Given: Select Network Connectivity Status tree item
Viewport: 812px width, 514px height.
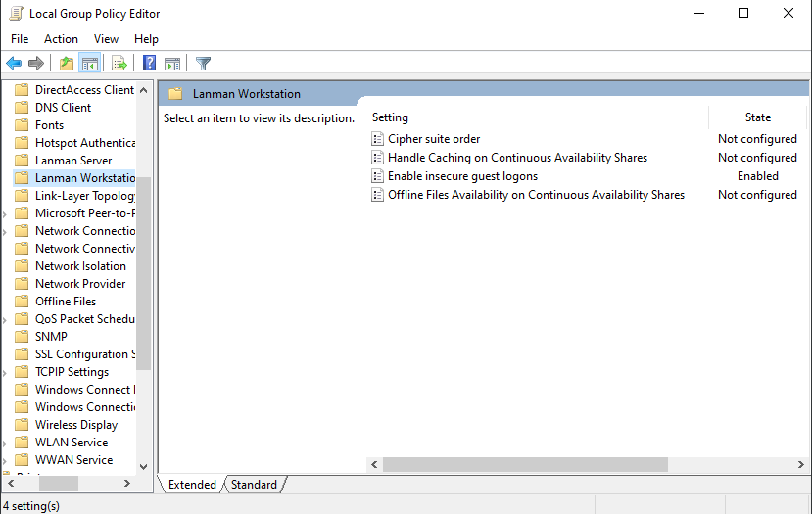Looking at the screenshot, I should [x=85, y=249].
